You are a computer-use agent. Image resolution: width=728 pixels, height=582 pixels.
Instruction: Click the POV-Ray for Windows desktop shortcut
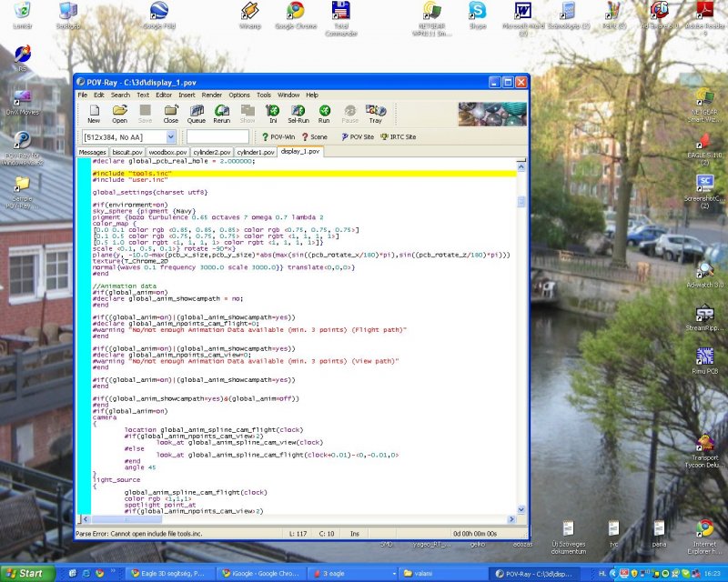[x=22, y=148]
